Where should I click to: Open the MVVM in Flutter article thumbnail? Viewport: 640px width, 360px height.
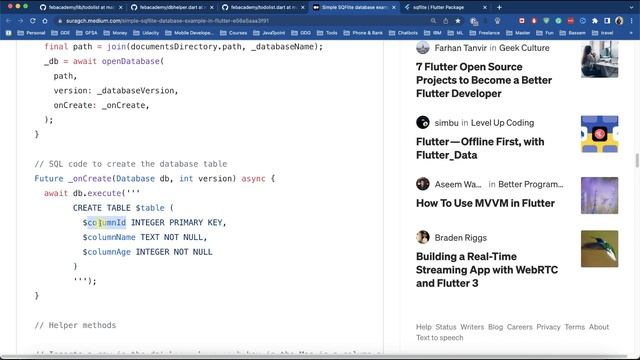[x=600, y=196]
